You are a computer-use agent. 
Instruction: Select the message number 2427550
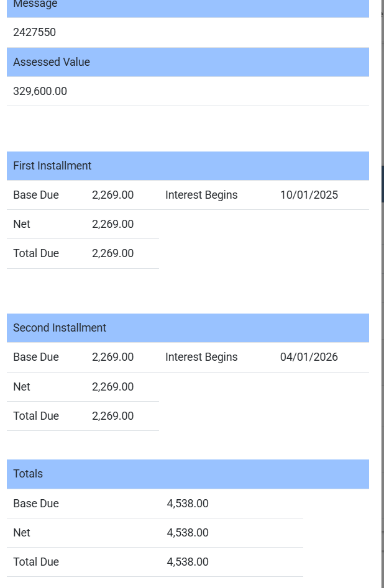(x=35, y=32)
